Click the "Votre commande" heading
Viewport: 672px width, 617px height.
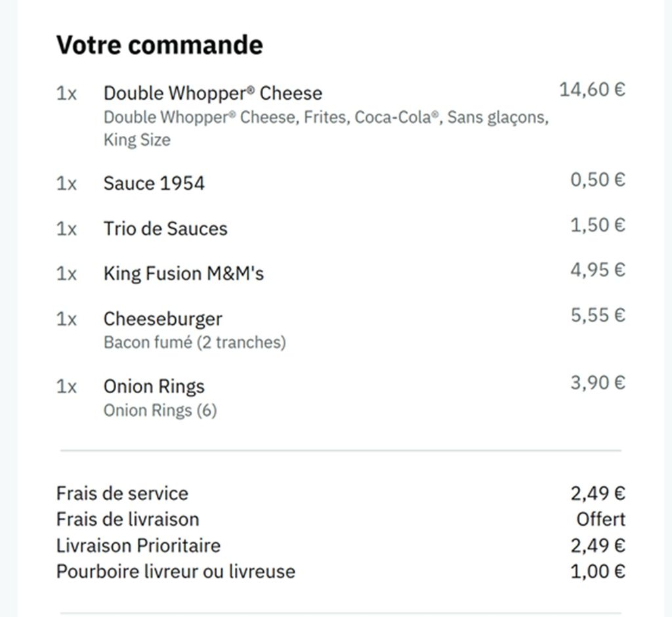[159, 45]
